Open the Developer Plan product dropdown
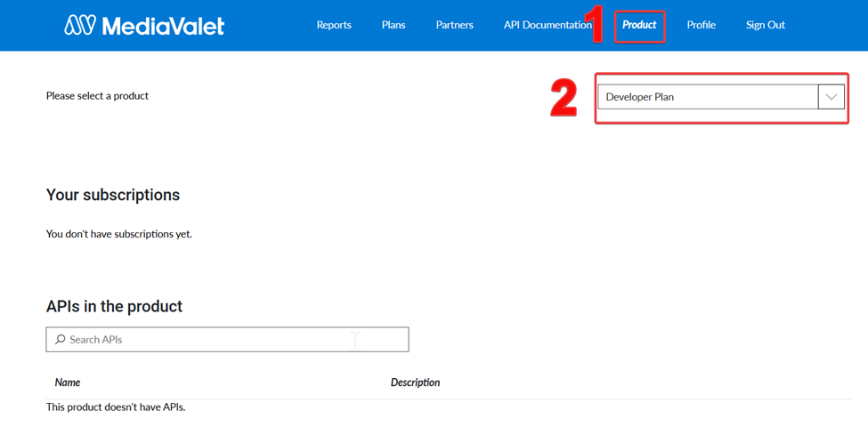This screenshot has width=868, height=435. pyautogui.click(x=721, y=97)
